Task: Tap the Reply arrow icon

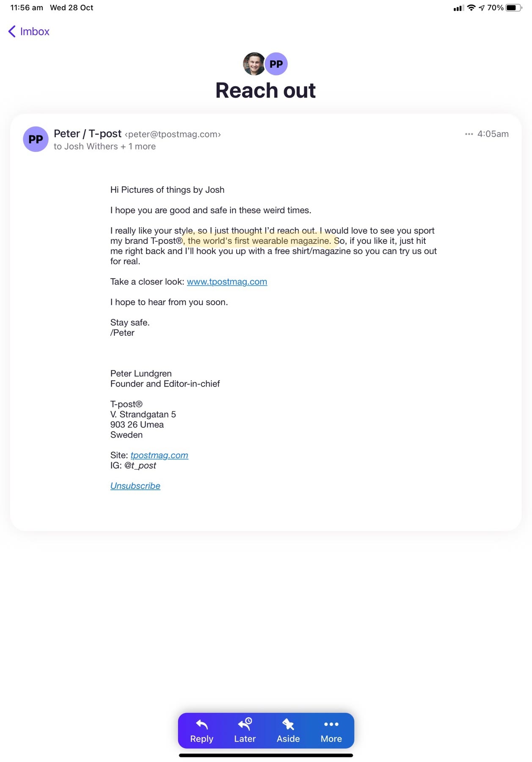Action: [x=201, y=725]
